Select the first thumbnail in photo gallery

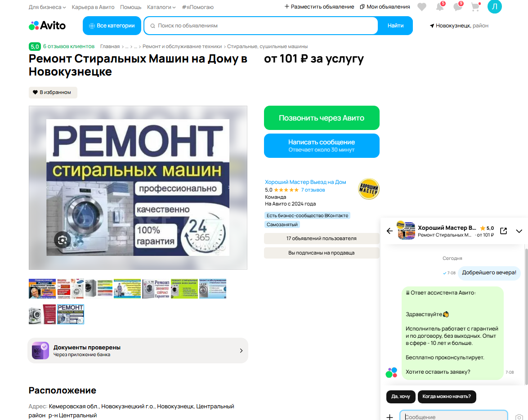pos(42,289)
